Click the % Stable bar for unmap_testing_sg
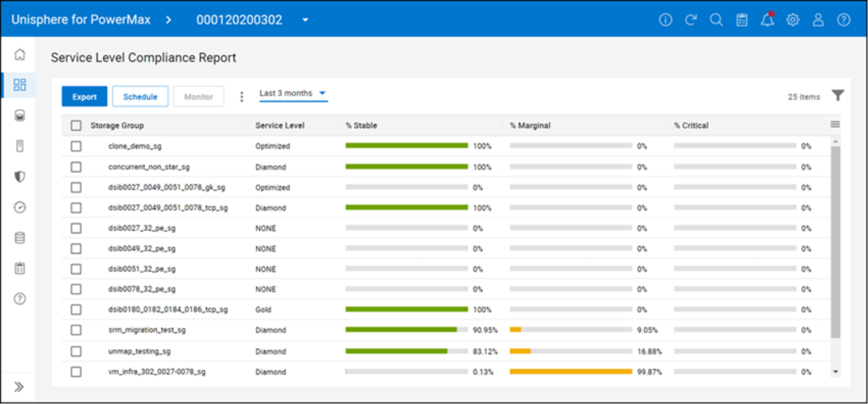The width and height of the screenshot is (868, 404). 407,351
